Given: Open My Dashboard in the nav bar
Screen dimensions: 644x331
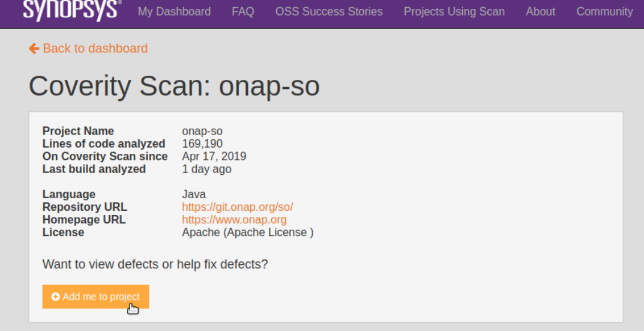Looking at the screenshot, I should click(x=174, y=11).
